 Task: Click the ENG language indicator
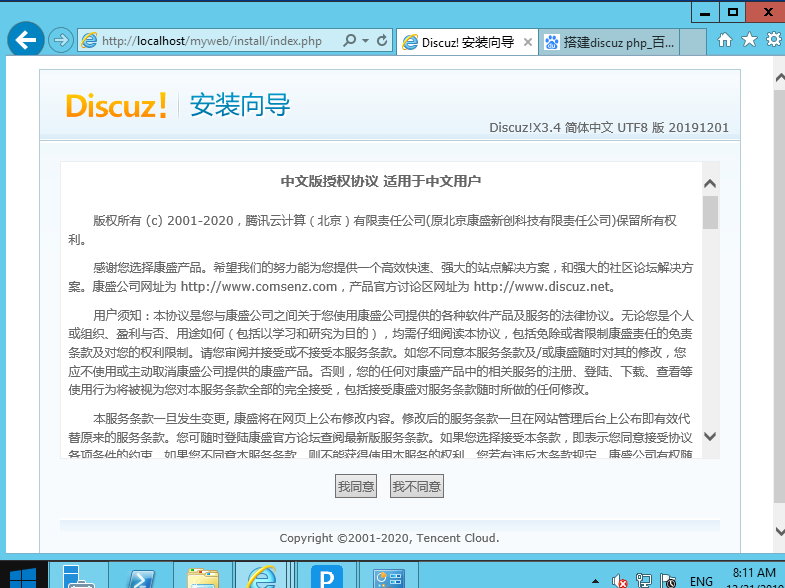point(701,581)
